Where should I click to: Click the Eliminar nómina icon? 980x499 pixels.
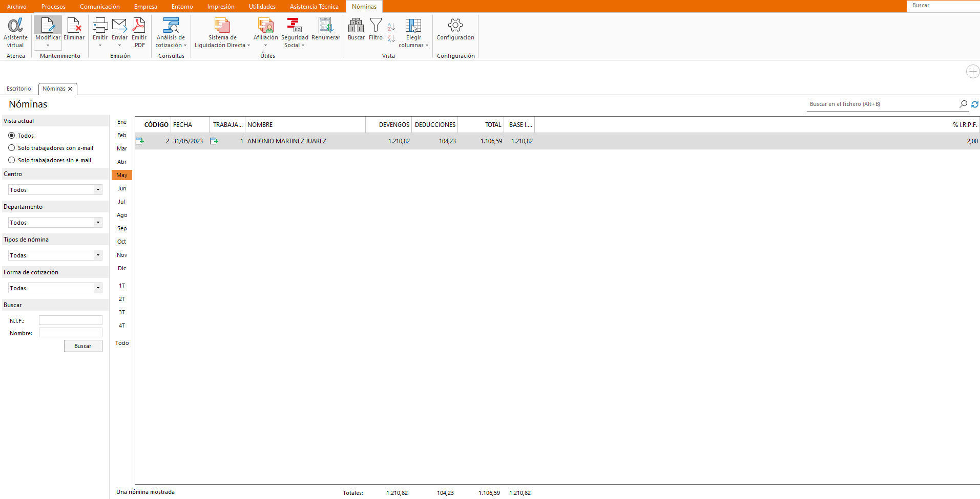pos(74,25)
